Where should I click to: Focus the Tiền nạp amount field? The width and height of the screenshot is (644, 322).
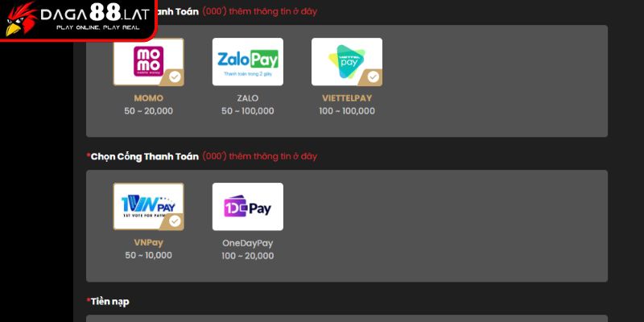pyautogui.click(x=346, y=319)
